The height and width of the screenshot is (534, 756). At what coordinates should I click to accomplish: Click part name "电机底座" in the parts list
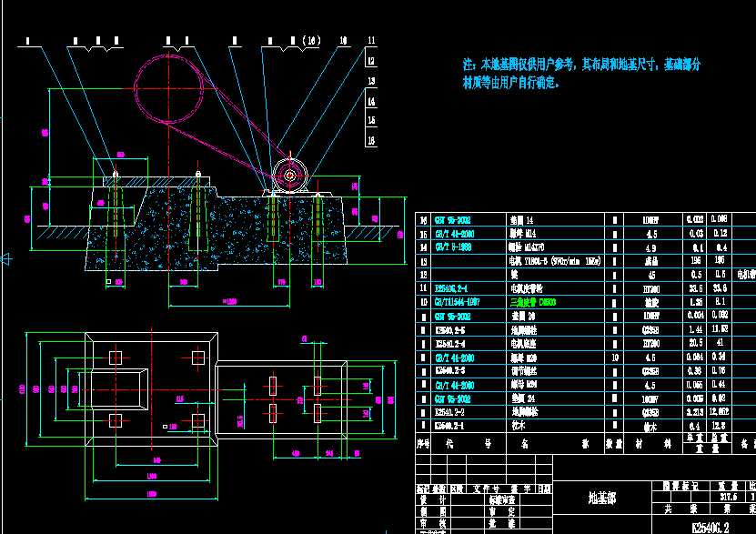pos(524,344)
